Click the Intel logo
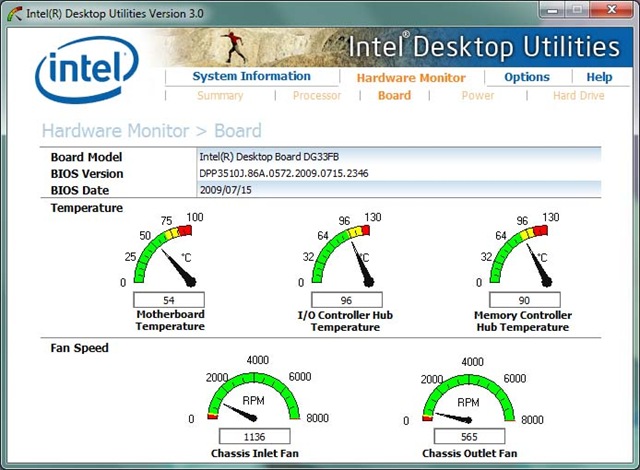 click(85, 66)
